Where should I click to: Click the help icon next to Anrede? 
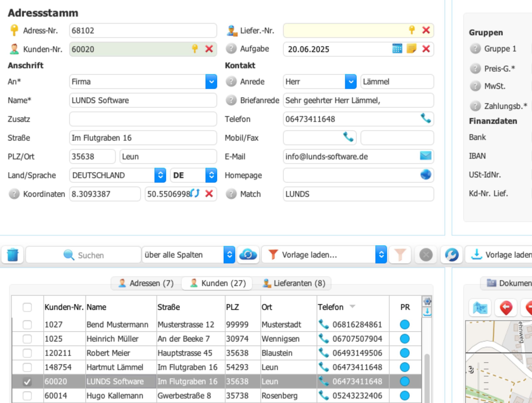231,82
